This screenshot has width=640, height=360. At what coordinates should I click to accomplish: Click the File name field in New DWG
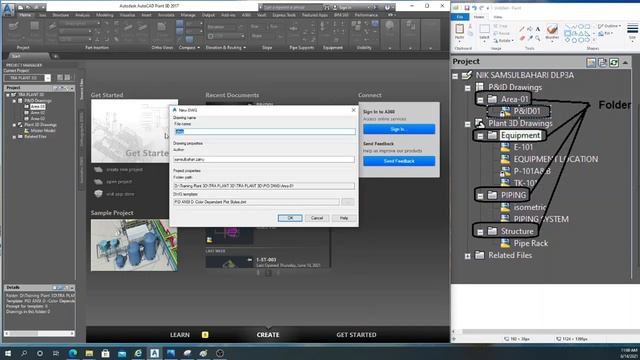pos(264,131)
